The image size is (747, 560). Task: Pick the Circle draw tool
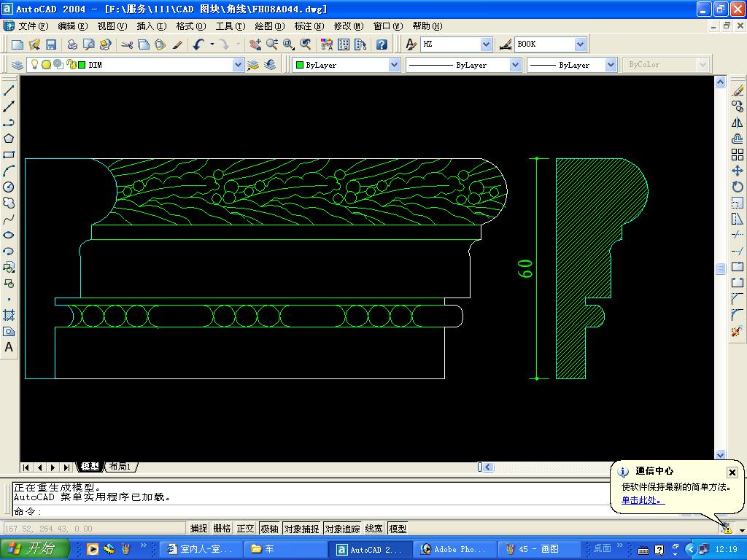click(x=9, y=187)
